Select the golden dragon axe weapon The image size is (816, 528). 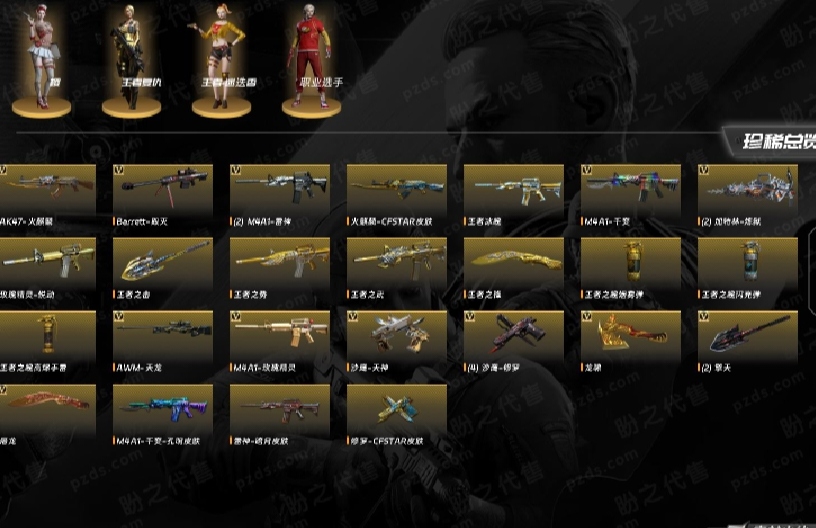pos(631,342)
